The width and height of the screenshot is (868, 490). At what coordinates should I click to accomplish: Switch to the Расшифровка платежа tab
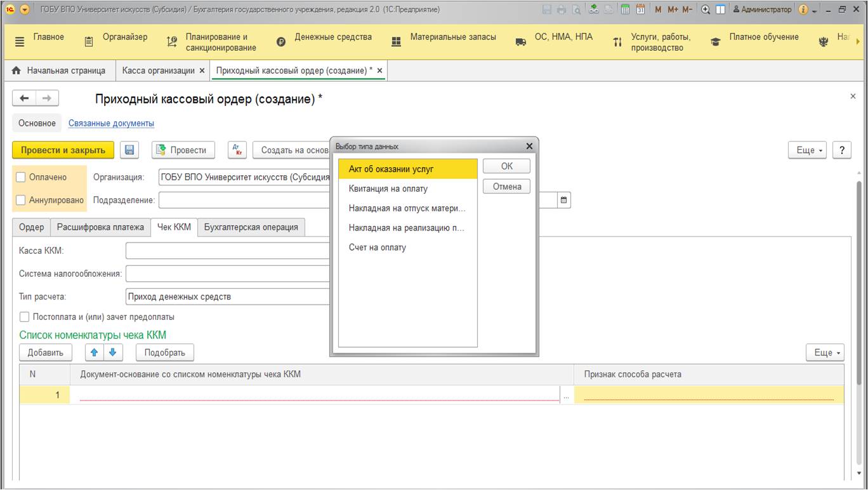pos(101,227)
